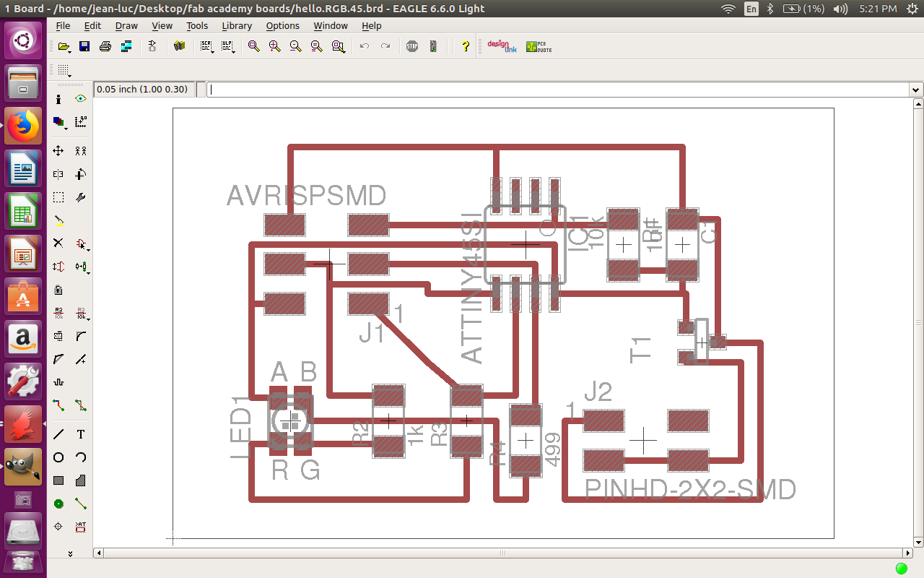Undo the last action
The width and height of the screenshot is (924, 578).
coord(365,46)
